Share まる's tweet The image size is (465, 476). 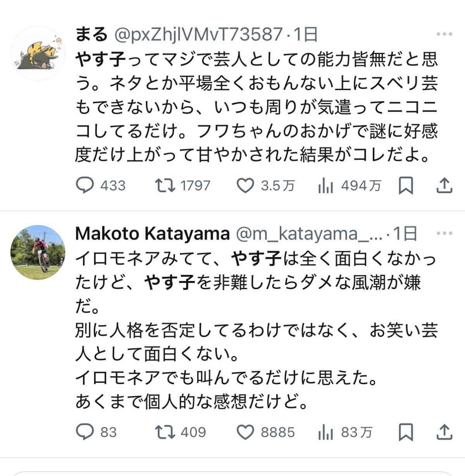pyautogui.click(x=444, y=186)
